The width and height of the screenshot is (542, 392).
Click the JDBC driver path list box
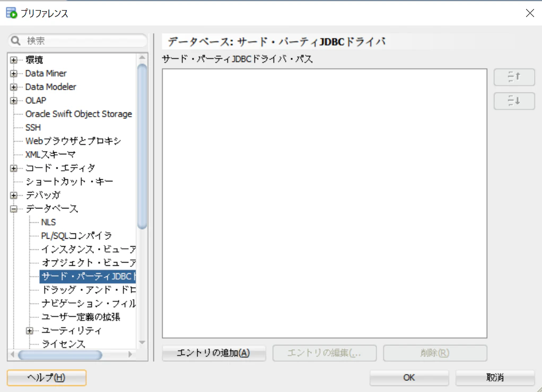pos(325,203)
